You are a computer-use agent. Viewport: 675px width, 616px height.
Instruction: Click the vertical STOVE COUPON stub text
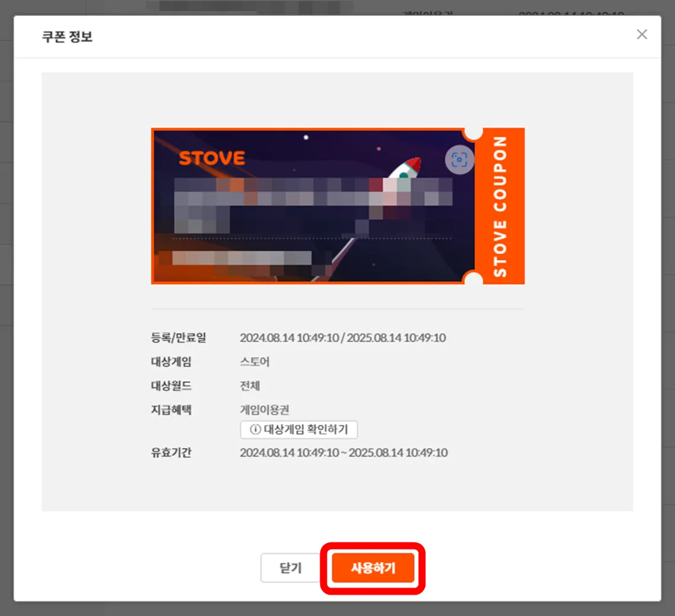(500, 206)
